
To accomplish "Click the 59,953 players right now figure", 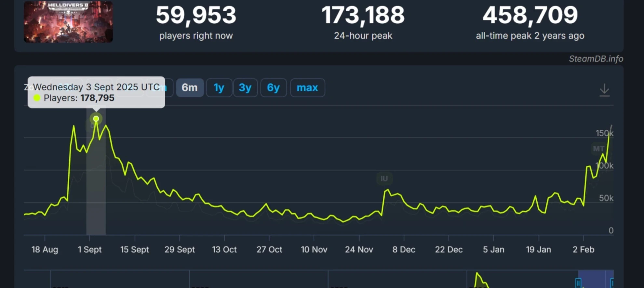I will [x=196, y=15].
